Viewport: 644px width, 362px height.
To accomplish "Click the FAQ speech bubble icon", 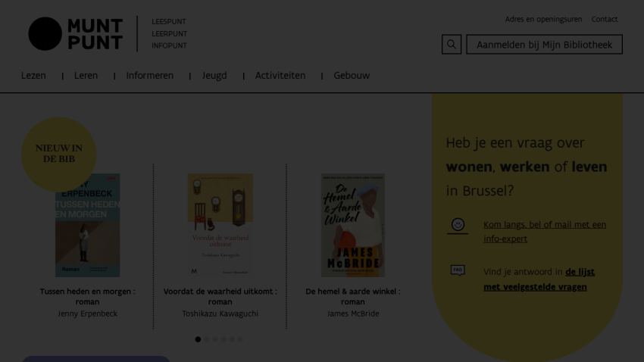I will (458, 270).
